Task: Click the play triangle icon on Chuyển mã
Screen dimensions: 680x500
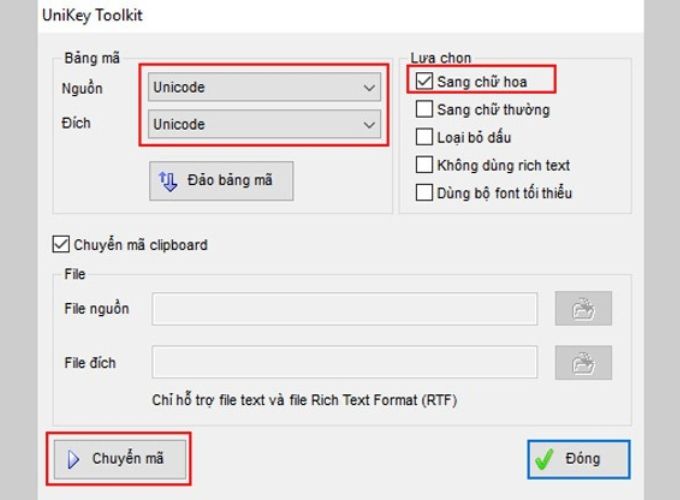Action: [72, 459]
